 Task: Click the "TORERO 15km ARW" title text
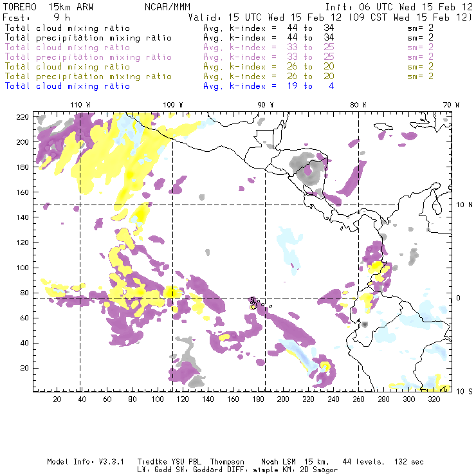click(x=48, y=7)
